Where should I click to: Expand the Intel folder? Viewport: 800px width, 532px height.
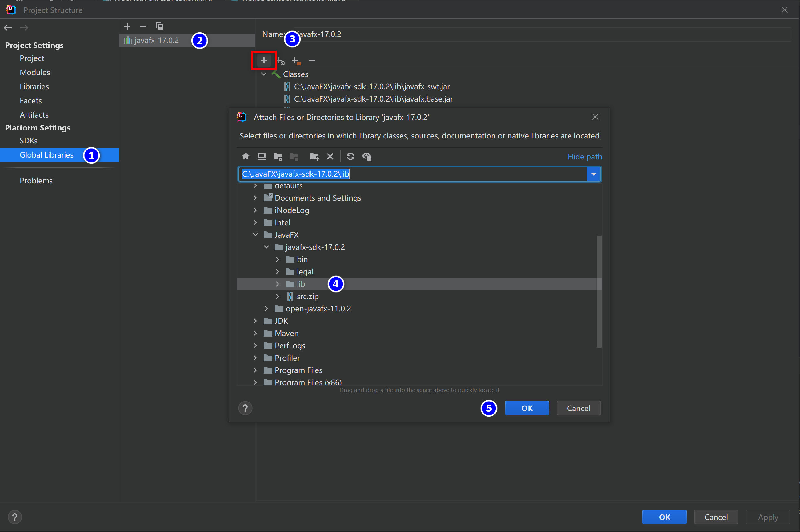tap(255, 222)
